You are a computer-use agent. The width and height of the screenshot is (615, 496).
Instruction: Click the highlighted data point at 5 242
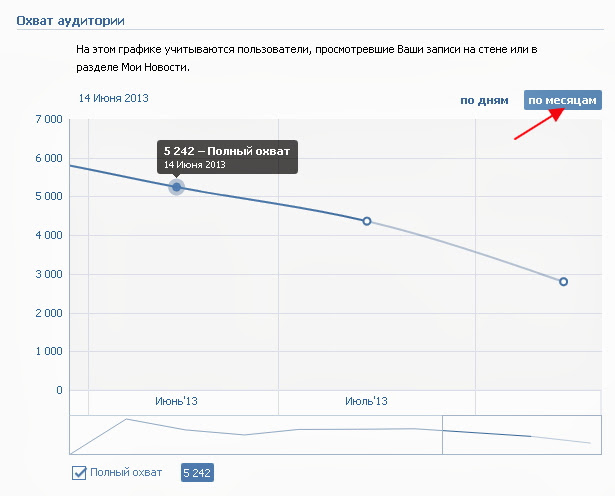click(177, 187)
